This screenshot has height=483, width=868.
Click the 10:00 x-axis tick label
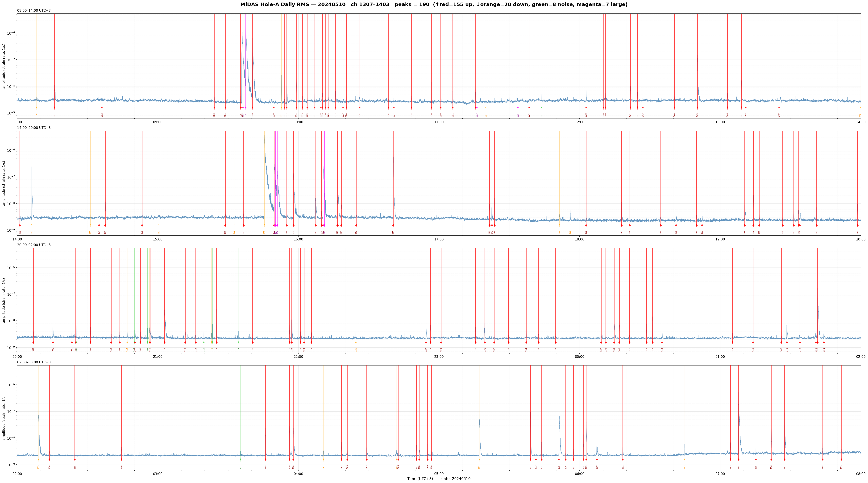298,122
